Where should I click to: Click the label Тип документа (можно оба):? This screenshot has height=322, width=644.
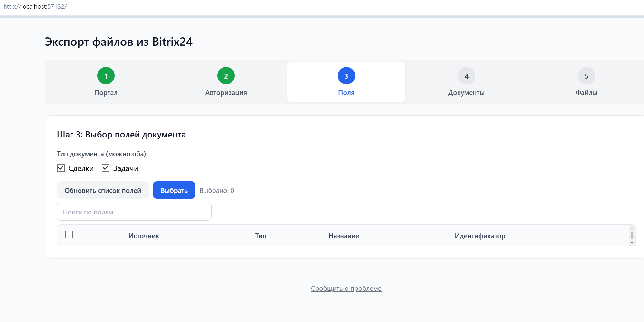102,154
